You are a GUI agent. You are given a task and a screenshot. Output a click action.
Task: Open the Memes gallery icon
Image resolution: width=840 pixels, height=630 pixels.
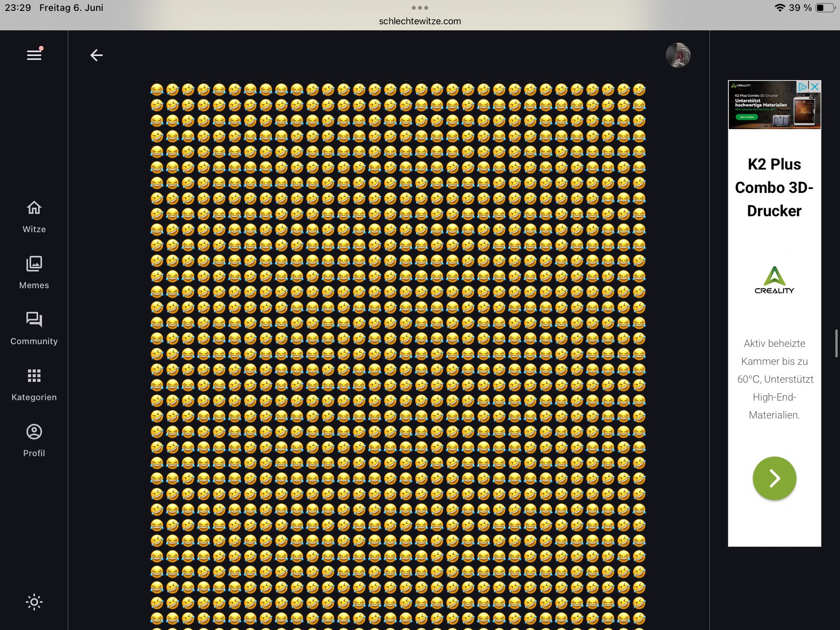(x=34, y=264)
